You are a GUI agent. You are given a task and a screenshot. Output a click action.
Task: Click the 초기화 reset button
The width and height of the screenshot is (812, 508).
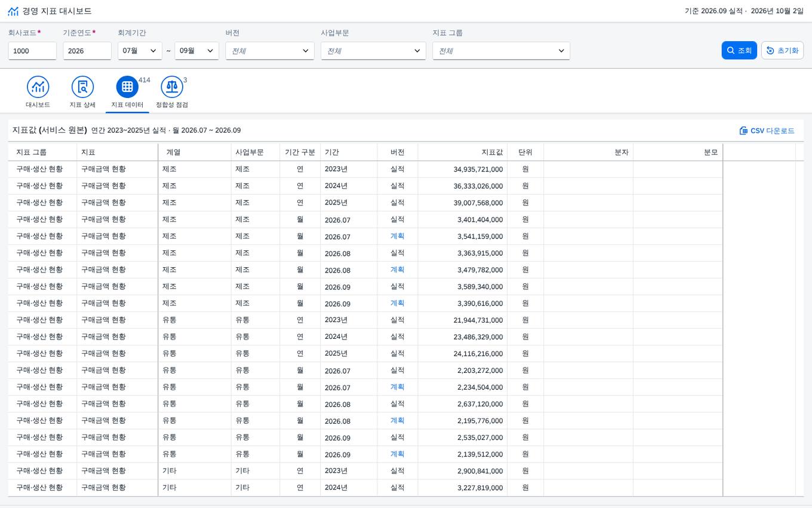click(782, 51)
